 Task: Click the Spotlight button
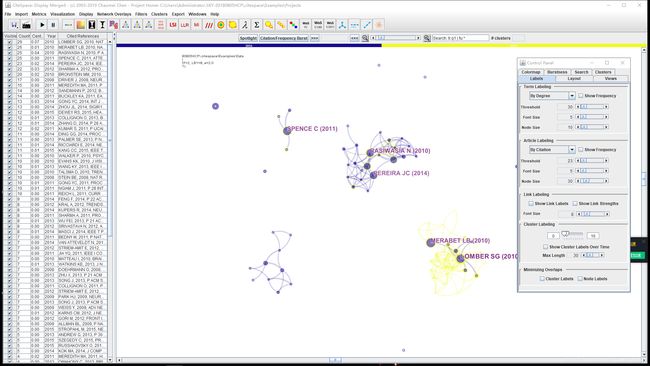[248, 38]
